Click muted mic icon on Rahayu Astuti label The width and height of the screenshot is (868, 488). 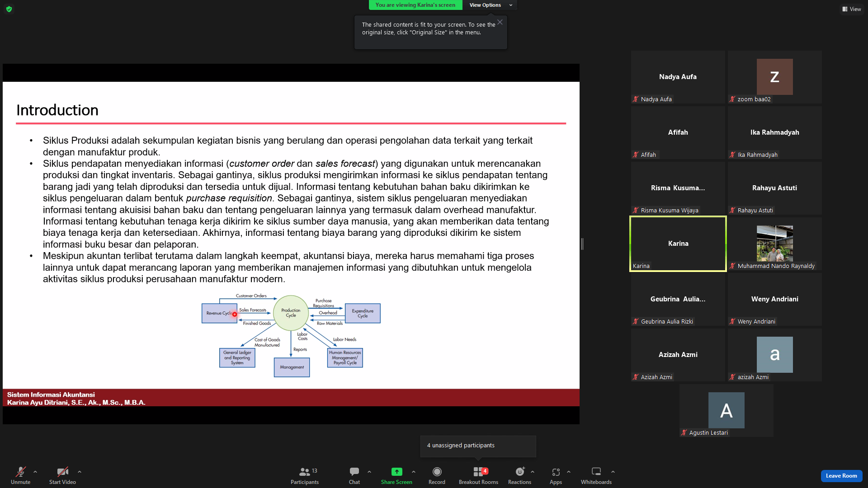[733, 211]
